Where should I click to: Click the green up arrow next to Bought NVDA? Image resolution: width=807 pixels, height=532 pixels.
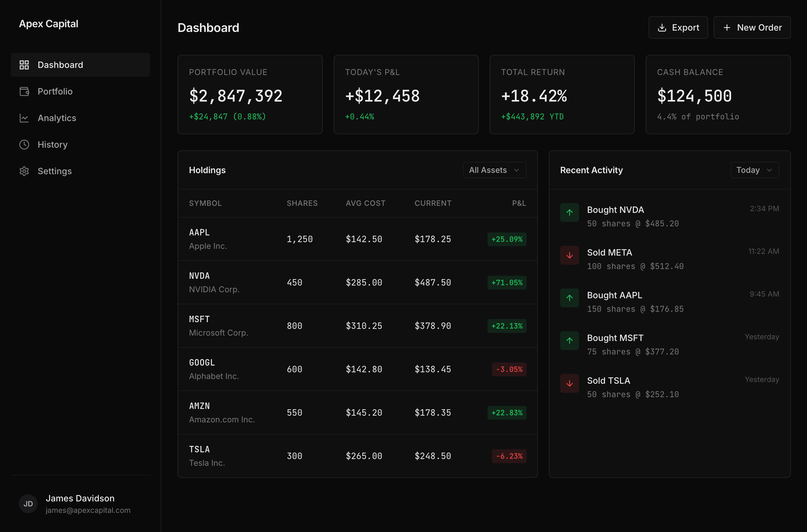click(x=569, y=213)
